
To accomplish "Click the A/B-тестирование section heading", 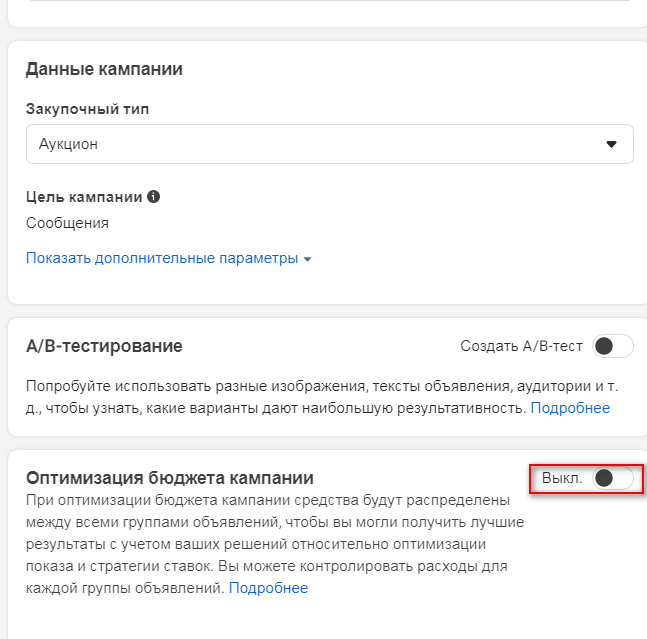I will coord(104,346).
